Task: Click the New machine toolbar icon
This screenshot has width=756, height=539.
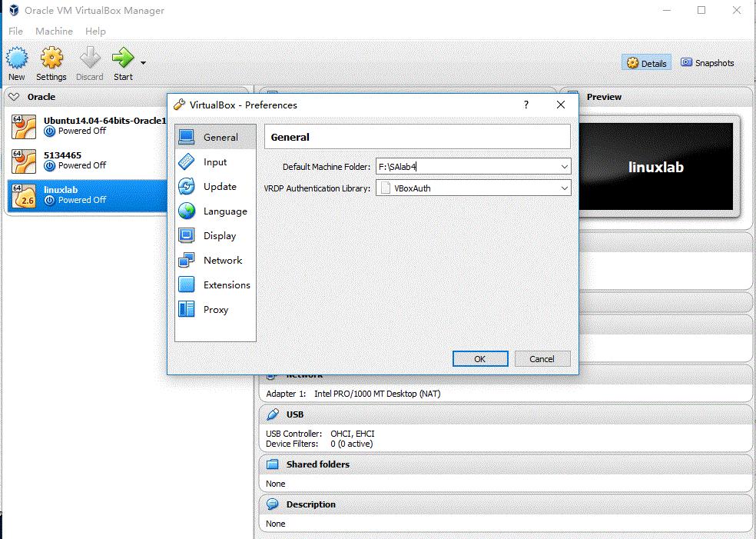Action: click(17, 58)
